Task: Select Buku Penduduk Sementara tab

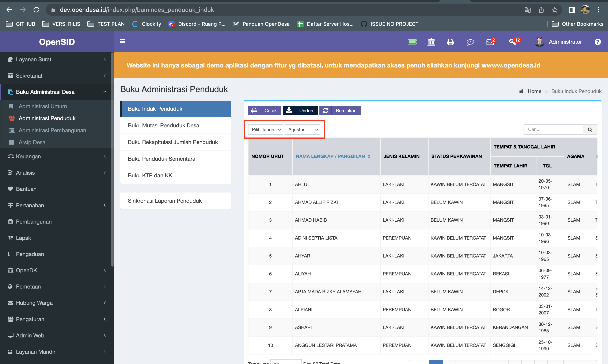Action: (x=176, y=159)
